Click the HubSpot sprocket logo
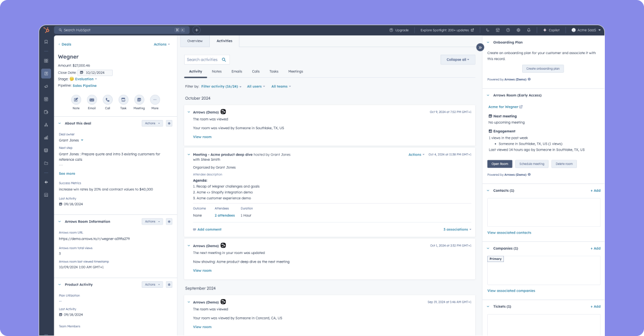644x336 pixels. coord(46,30)
